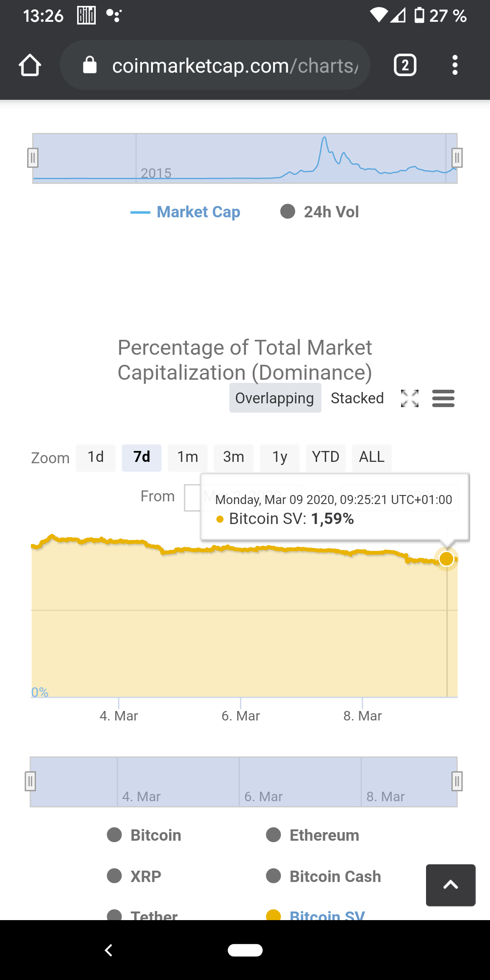Open the chart export hamburger menu
This screenshot has width=490, height=980.
443,398
